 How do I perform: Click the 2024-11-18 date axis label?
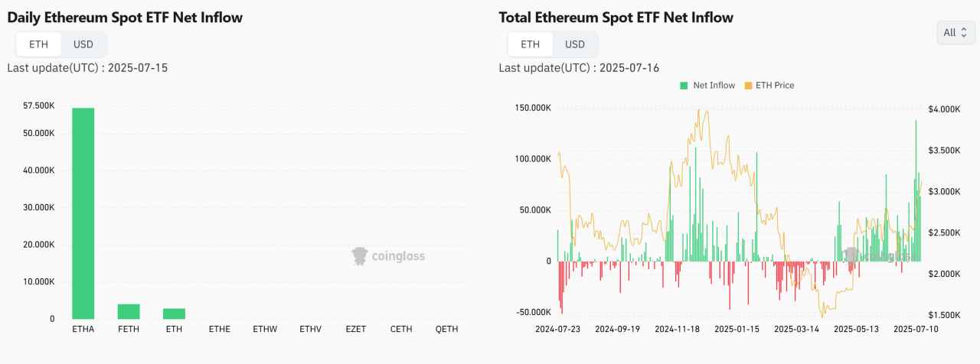click(x=678, y=330)
